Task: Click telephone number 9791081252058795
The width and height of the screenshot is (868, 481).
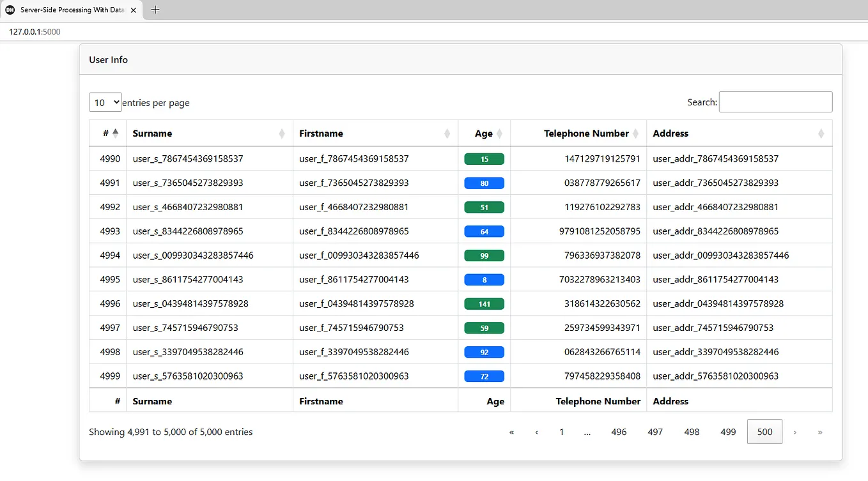Action: click(x=600, y=231)
